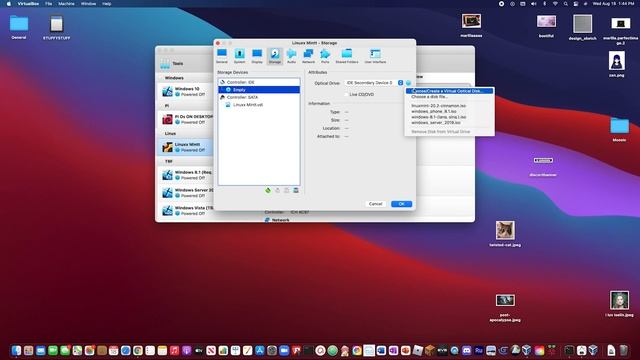Screen dimensions: 640x360
Task: Select the Empty optical drive entry
Action: point(259,89)
